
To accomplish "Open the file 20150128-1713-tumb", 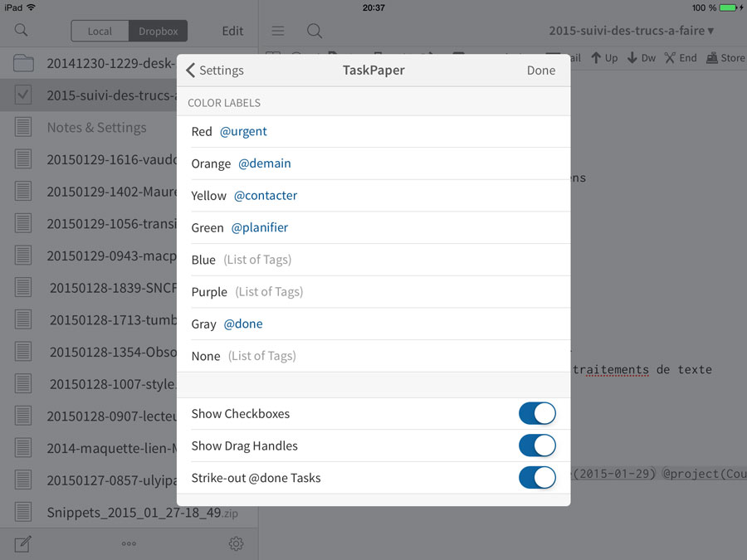I will pos(89,320).
